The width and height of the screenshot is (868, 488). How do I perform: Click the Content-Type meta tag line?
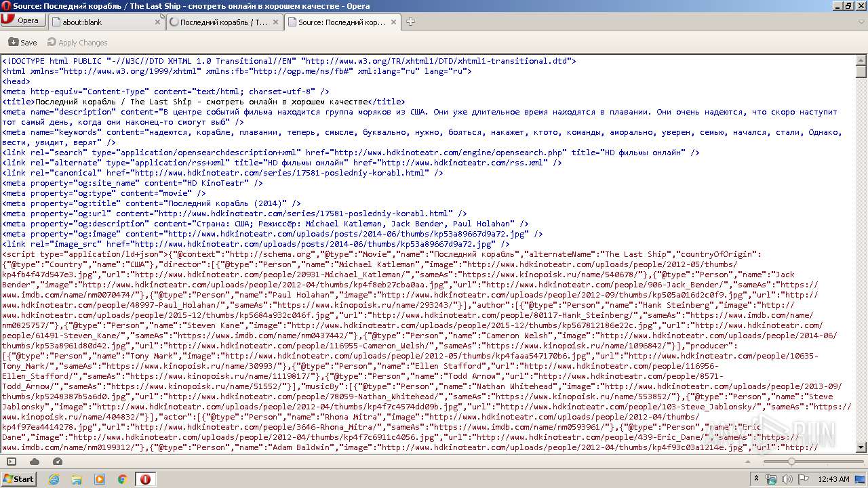click(166, 91)
